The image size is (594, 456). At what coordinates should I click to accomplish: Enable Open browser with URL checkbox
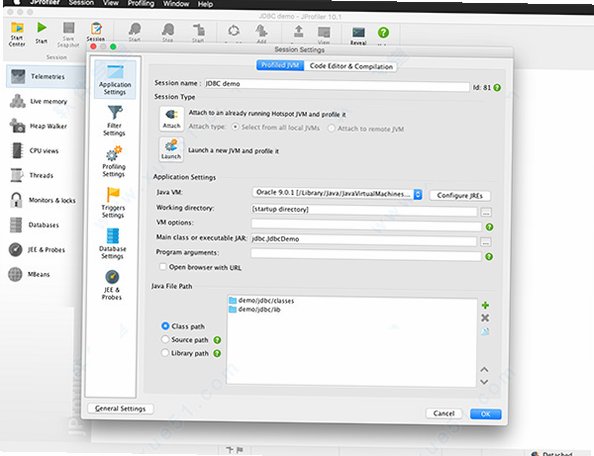(x=163, y=267)
